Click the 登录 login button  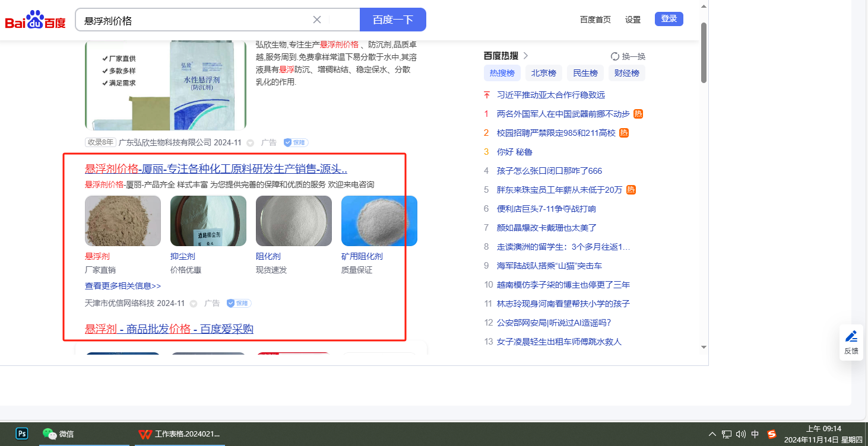pos(669,19)
